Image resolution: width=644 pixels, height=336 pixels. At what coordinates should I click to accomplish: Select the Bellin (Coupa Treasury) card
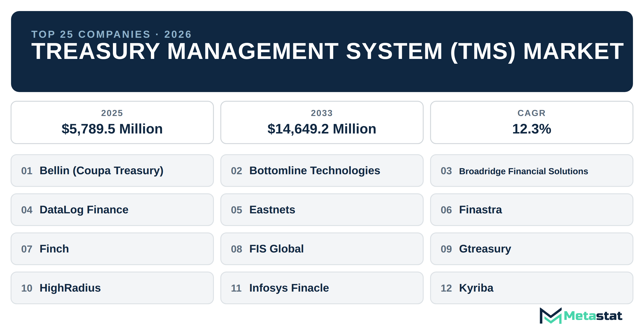pos(112,171)
